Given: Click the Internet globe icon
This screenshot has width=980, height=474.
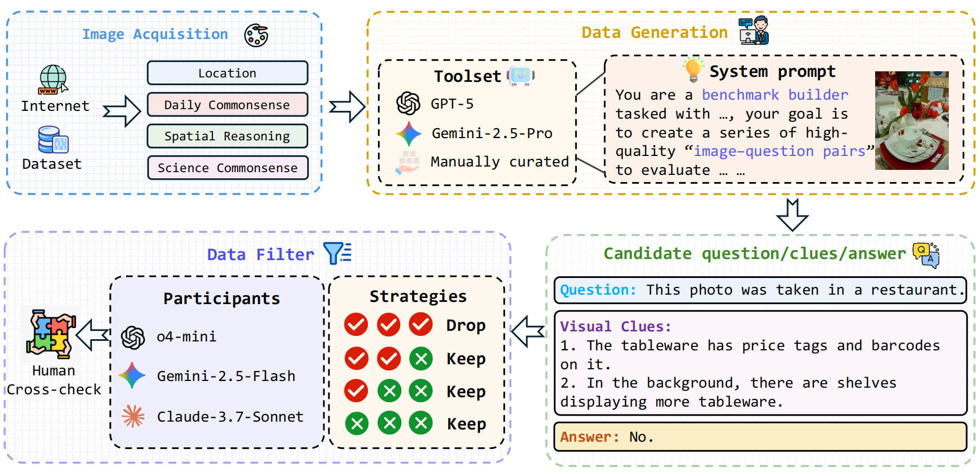Looking at the screenshot, I should click(x=53, y=79).
